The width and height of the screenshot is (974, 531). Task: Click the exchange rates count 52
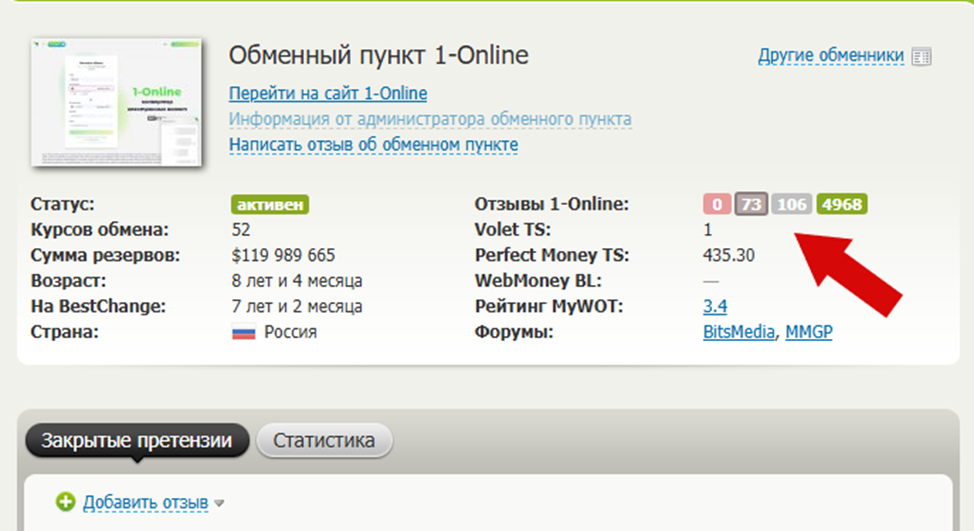[x=241, y=230]
